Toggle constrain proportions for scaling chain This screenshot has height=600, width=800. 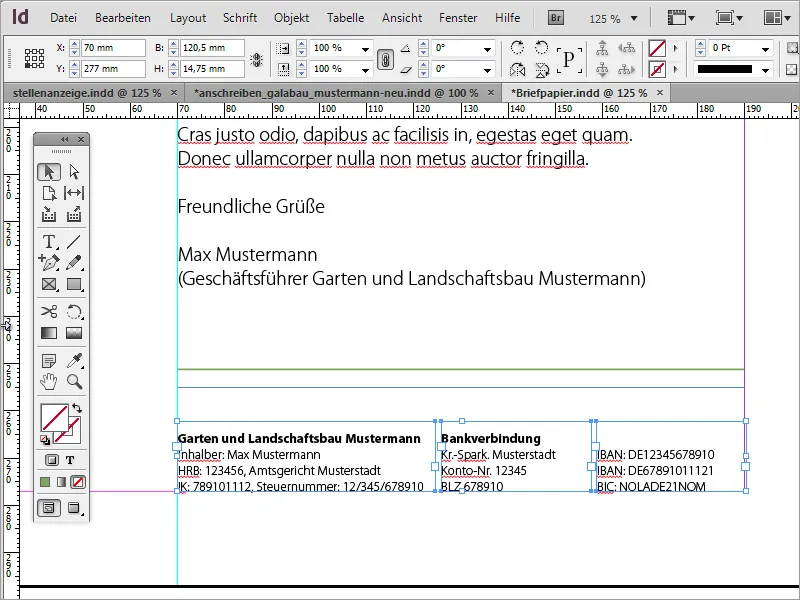(385, 59)
